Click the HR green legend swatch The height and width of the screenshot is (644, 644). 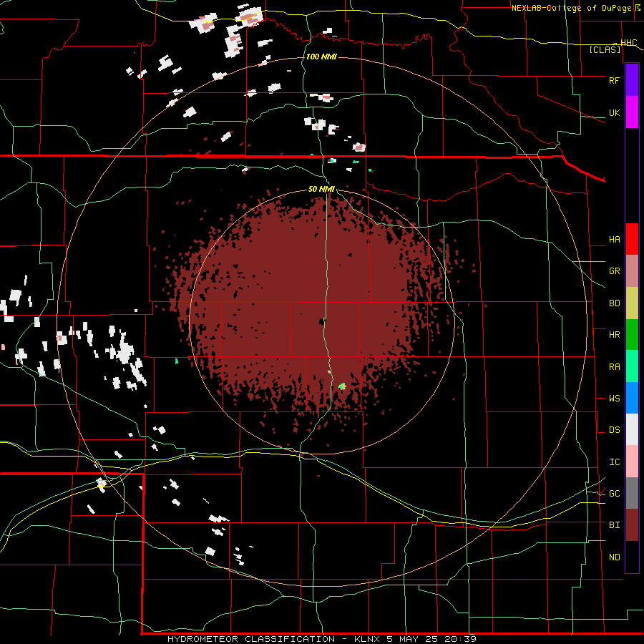632,335
